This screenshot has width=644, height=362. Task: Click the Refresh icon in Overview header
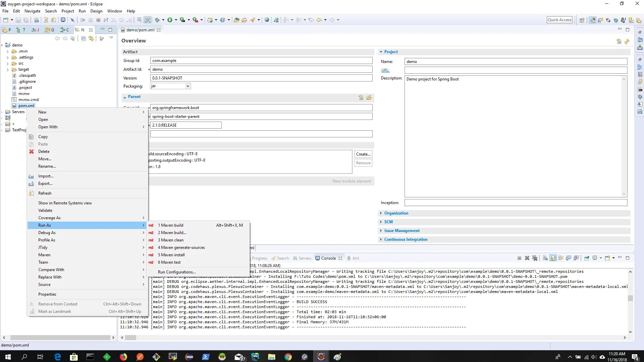point(627,41)
